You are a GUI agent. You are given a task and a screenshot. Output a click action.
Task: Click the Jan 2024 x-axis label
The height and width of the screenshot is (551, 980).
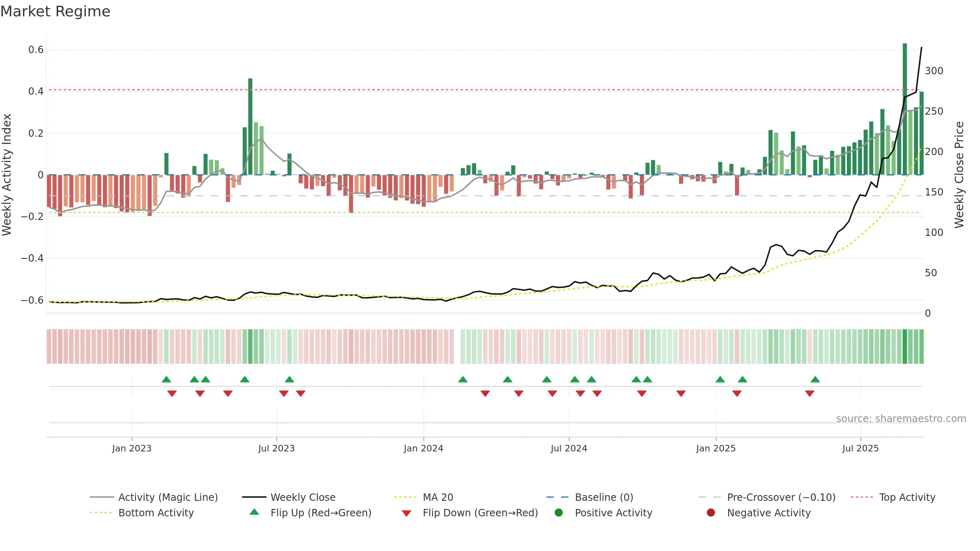point(423,448)
